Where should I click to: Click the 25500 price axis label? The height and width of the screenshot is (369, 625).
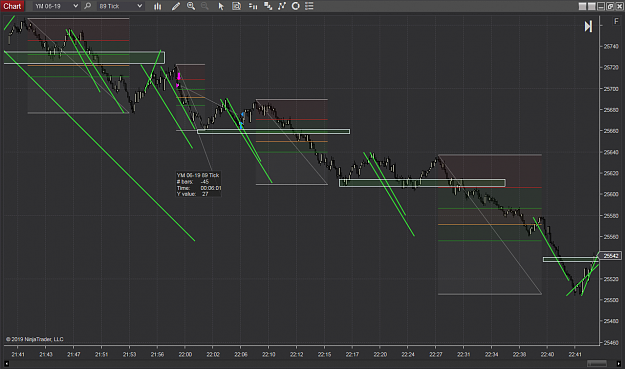pyautogui.click(x=611, y=300)
